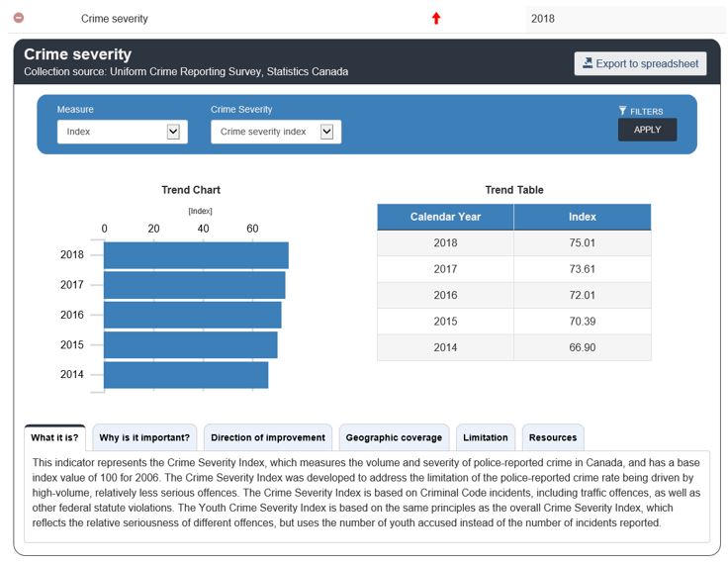This screenshot has width=728, height=565.
Task: Click the 2018 bar in trend chart
Action: click(x=196, y=255)
